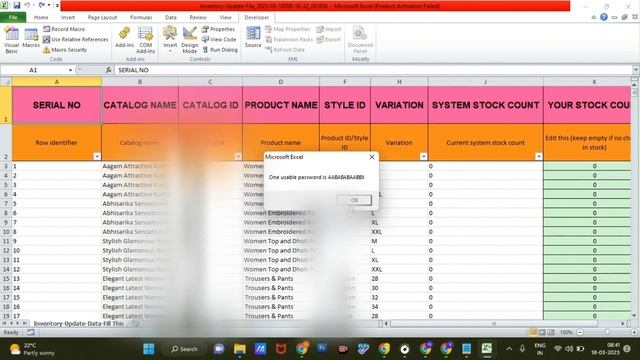640x360 pixels.
Task: Toggle Use Relative References
Action: (x=76, y=39)
